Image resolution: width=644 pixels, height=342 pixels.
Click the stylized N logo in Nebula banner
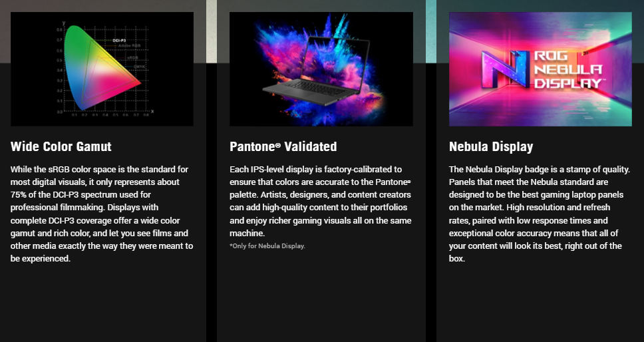tap(505, 69)
